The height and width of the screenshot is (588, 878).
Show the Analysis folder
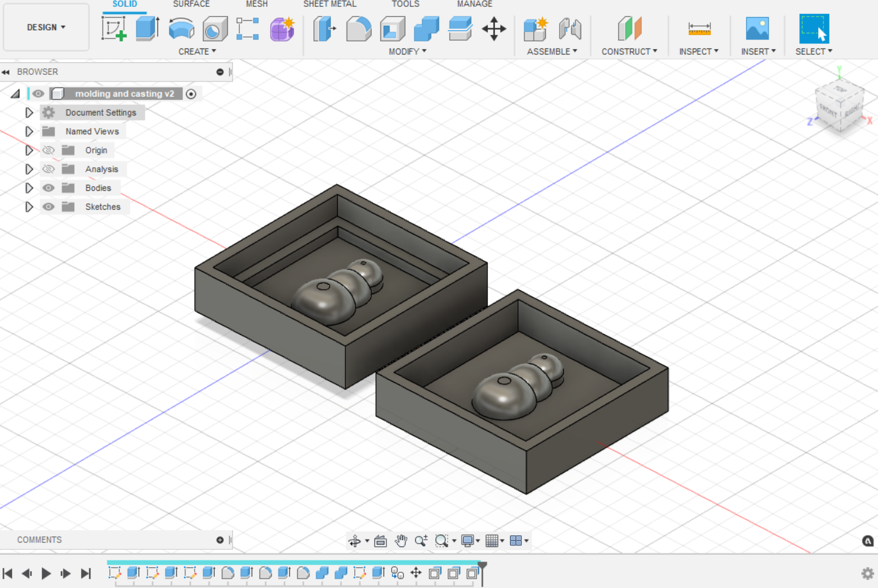[x=48, y=169]
